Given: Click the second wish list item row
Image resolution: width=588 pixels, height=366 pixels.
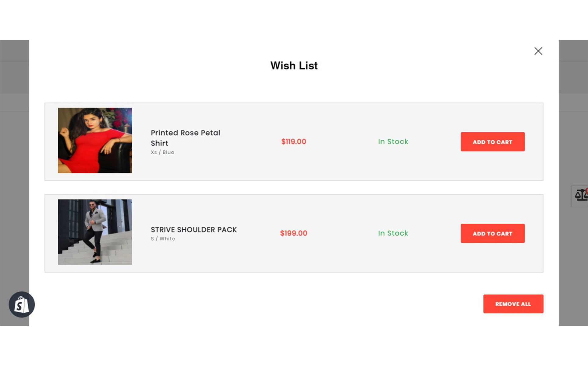Looking at the screenshot, I should tap(294, 233).
